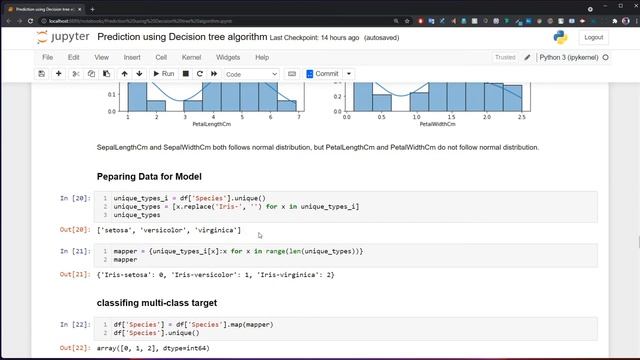Click the Out[22] array output
The height and width of the screenshot is (360, 640).
pyautogui.click(x=153, y=348)
